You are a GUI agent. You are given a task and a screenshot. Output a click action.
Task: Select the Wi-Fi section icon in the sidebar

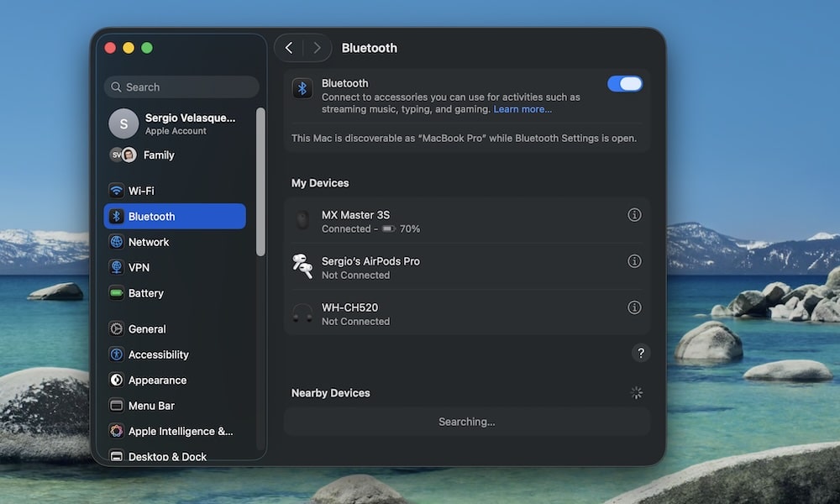pyautogui.click(x=117, y=191)
